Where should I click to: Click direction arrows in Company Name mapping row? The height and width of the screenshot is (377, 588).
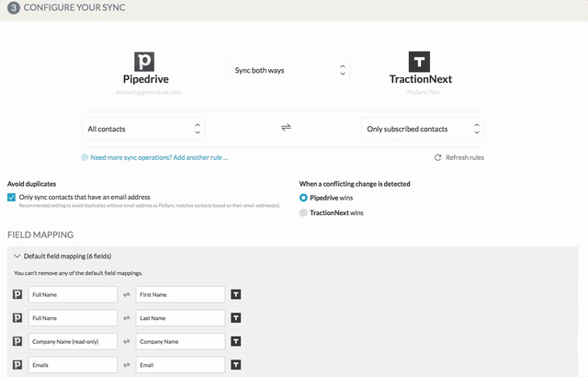[127, 341]
